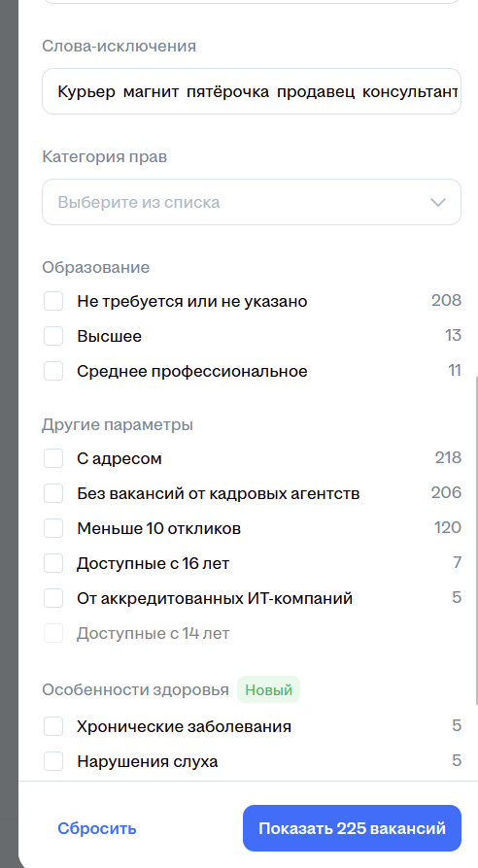The width and height of the screenshot is (478, 868).
Task: Click the Показать 225 вакансий button
Action: coord(352,828)
